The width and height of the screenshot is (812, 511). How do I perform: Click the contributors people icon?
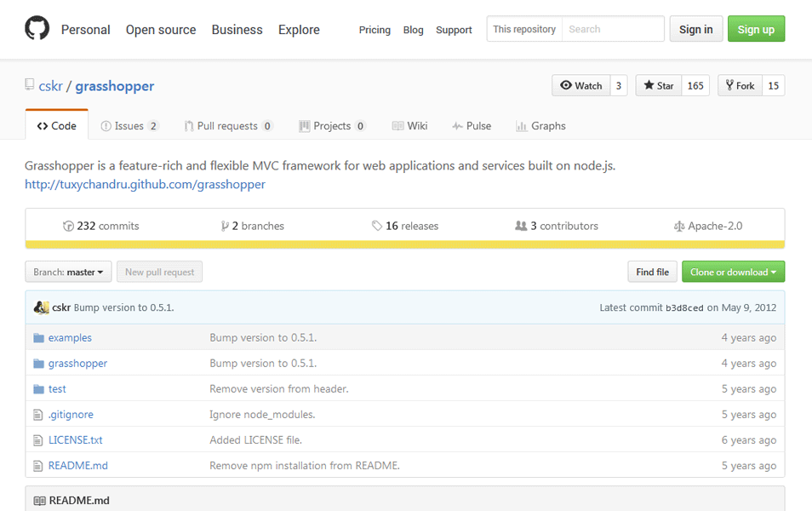pyautogui.click(x=521, y=226)
